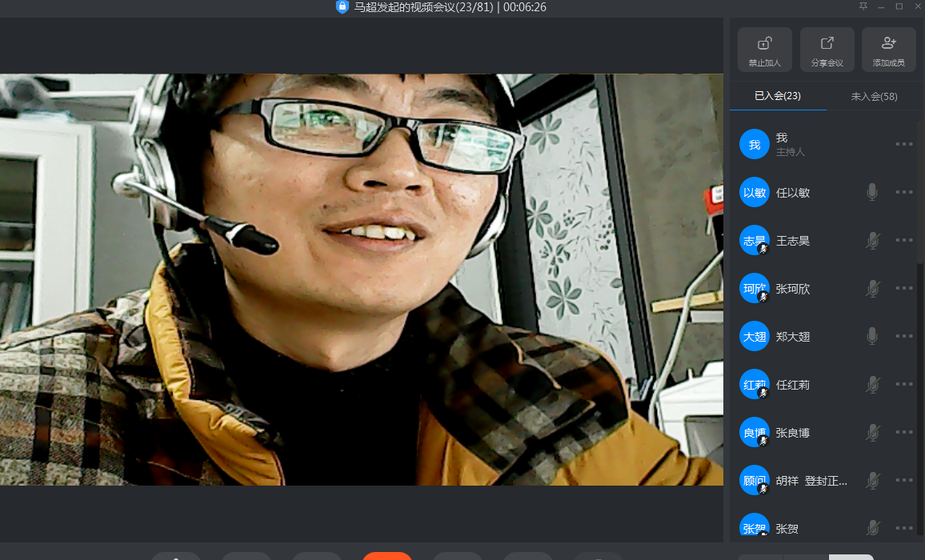Screen dimensions: 925x560
Task: Select the name 任以敏 in the list
Action: (x=793, y=192)
